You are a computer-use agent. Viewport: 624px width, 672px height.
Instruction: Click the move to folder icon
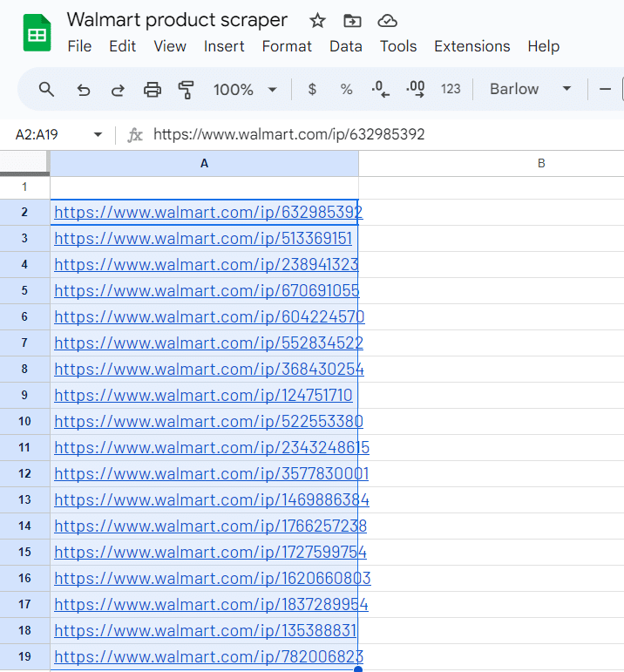pos(352,21)
